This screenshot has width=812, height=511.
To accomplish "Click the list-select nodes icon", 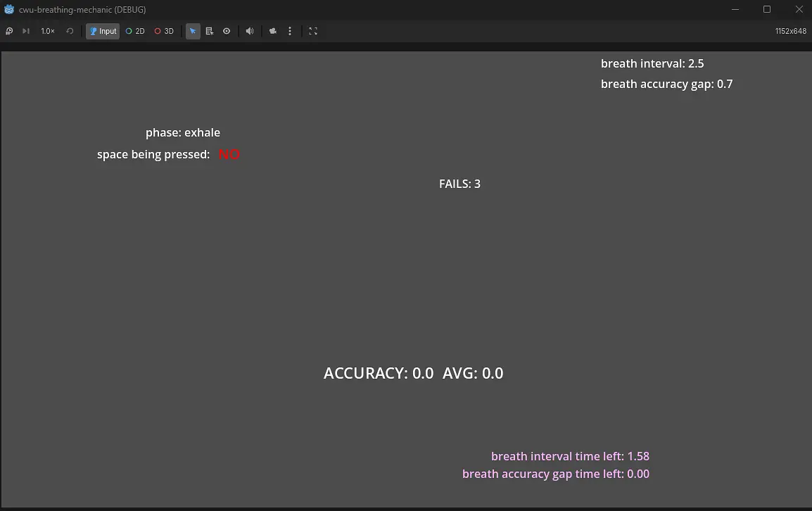I will [210, 31].
